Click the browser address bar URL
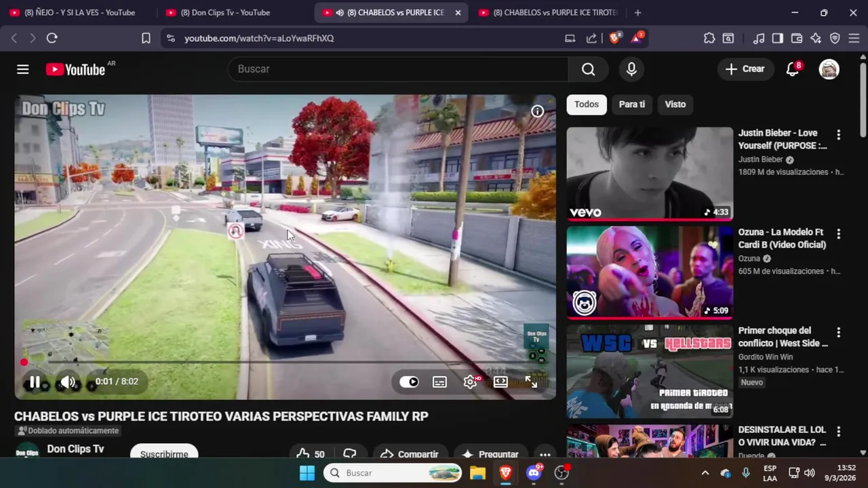868x488 pixels. 259,39
